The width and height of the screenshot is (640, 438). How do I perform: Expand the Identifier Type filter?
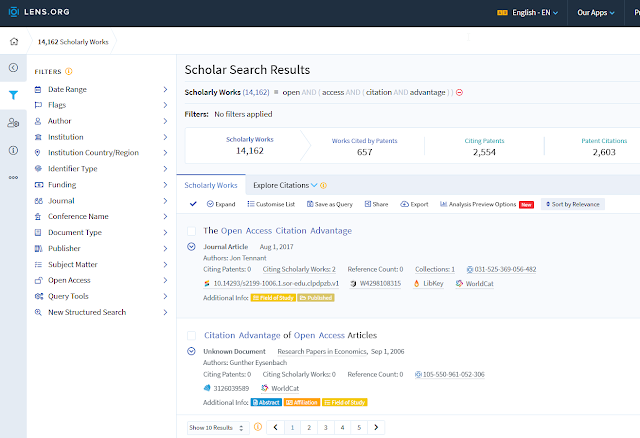(101, 169)
